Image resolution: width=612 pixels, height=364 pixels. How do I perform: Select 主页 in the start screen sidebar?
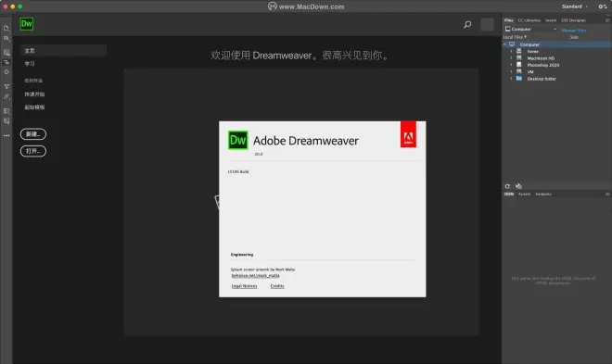click(x=63, y=51)
